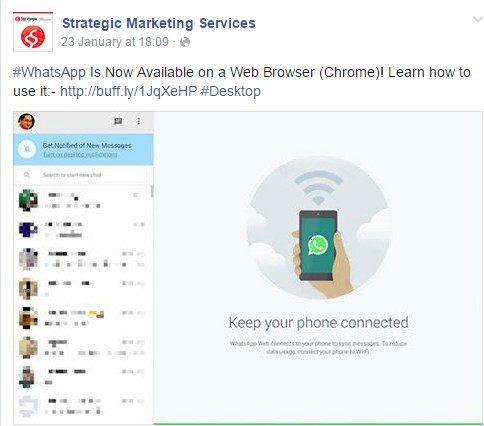484x426 pixels.
Task: Click the public globe audience icon
Action: pyautogui.click(x=185, y=42)
